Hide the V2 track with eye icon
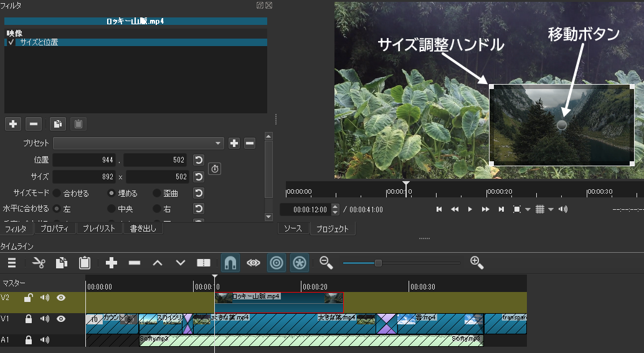Screen dimensions: 644x353 click(61, 298)
